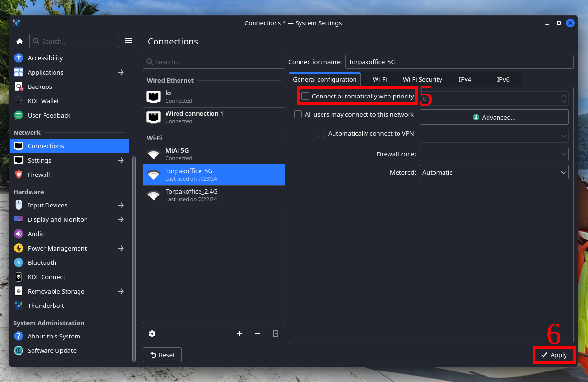The width and height of the screenshot is (588, 382).
Task: Click the Advanced... button
Action: (x=494, y=117)
